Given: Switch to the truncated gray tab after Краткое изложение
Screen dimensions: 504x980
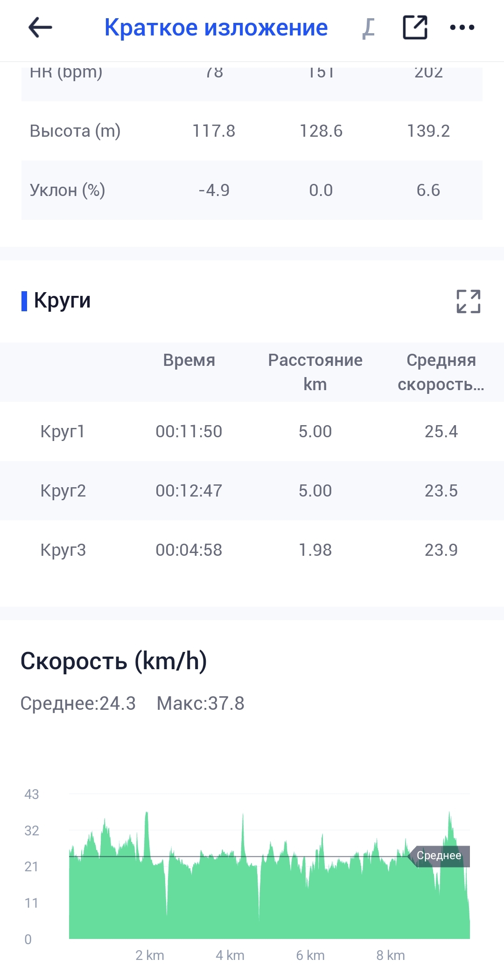Looking at the screenshot, I should click(x=369, y=28).
